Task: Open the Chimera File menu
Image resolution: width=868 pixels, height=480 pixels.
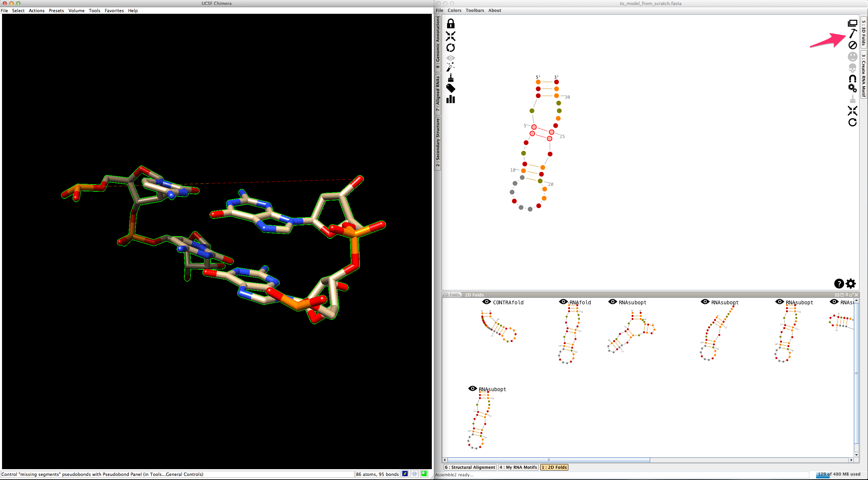Action: coord(4,11)
